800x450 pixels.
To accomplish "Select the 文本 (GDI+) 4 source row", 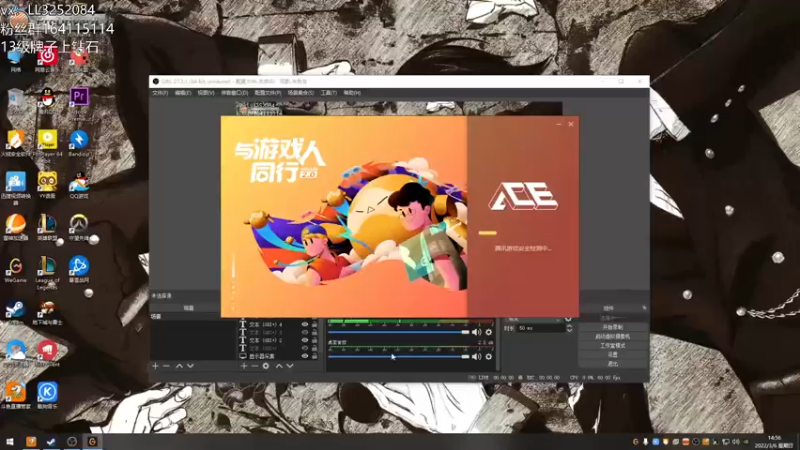I will coord(279,324).
